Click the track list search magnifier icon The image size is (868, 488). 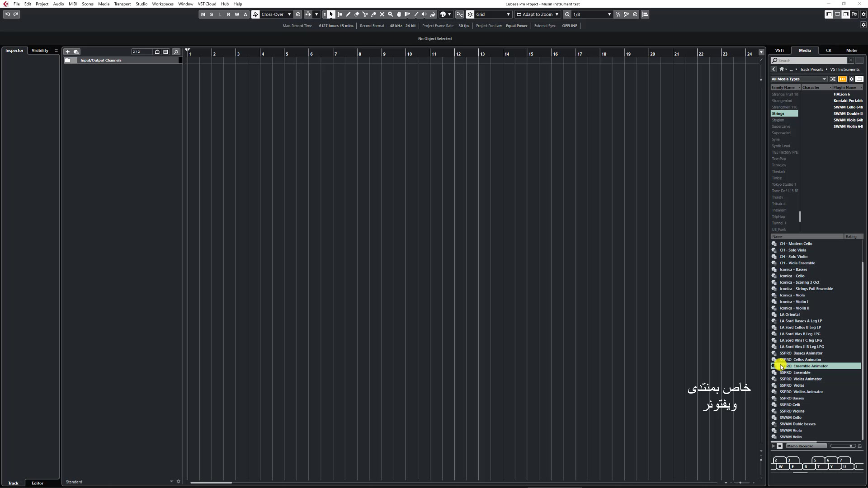coord(176,52)
